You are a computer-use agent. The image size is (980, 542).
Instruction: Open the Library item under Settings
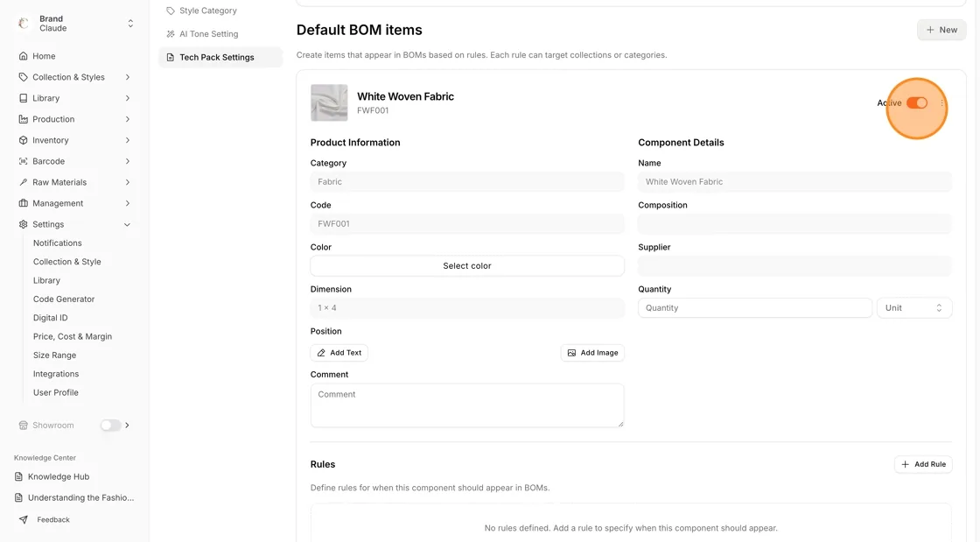(46, 281)
